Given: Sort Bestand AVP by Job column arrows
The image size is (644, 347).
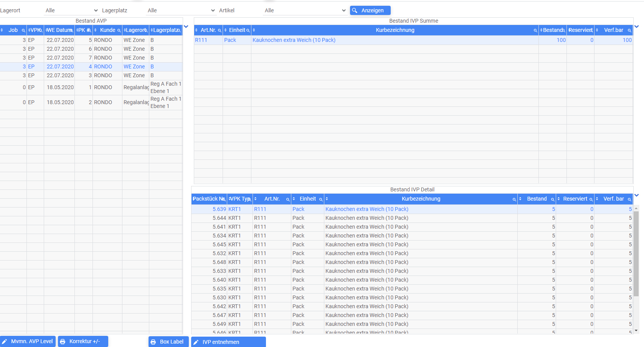Looking at the screenshot, I should click(2, 30).
